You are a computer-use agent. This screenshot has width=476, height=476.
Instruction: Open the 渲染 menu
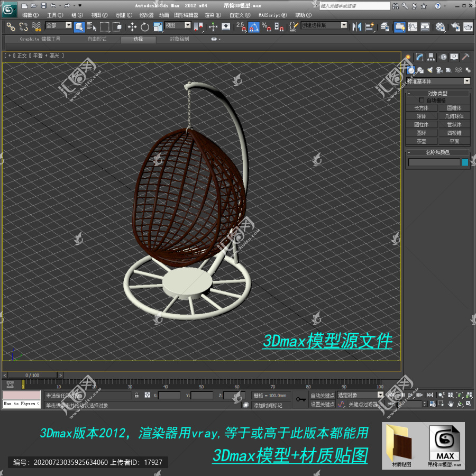[213, 15]
